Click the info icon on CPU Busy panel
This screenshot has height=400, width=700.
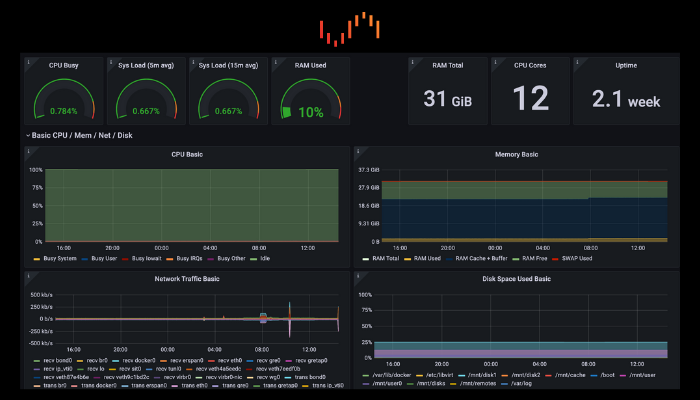(30, 62)
